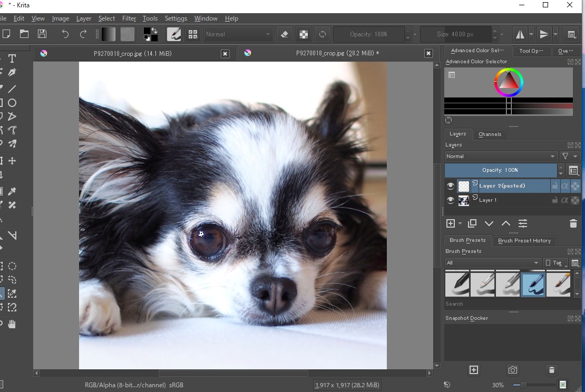Hide Layer 2(pasted) via eye icon
585x392 pixels.
450,186
